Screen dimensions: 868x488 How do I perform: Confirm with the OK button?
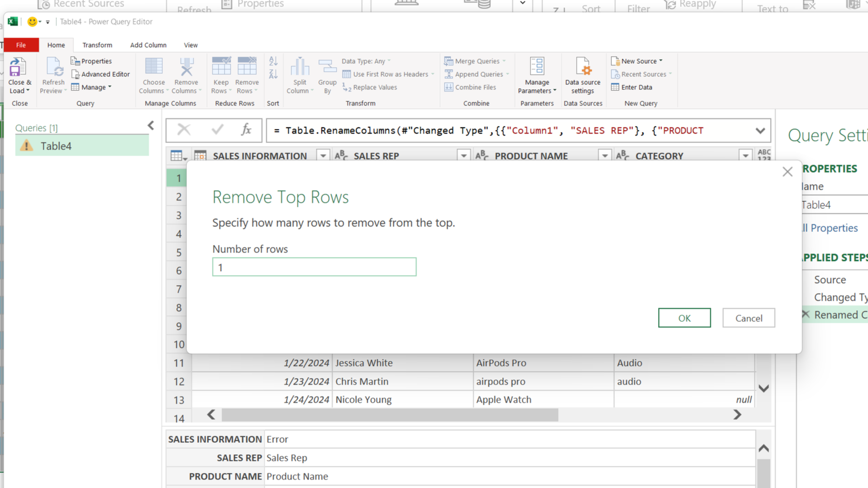pos(684,318)
